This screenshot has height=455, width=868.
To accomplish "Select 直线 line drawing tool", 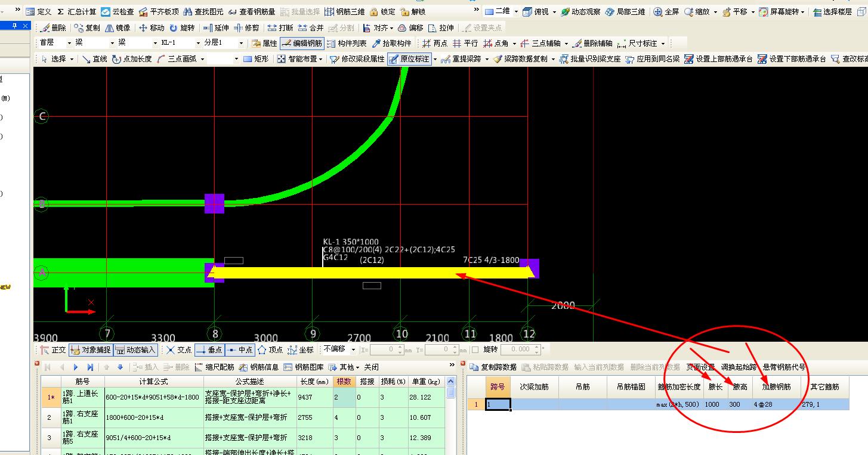I will [x=94, y=59].
